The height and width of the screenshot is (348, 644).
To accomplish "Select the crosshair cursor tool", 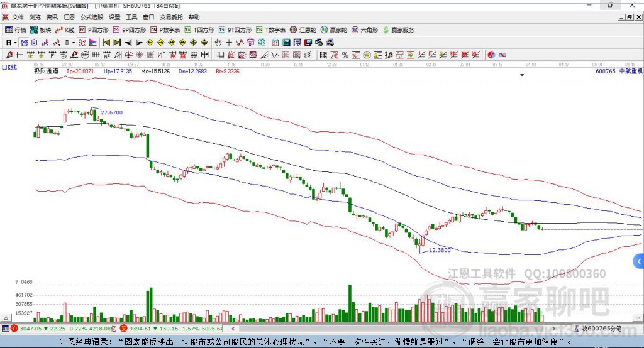I will point(229,42).
